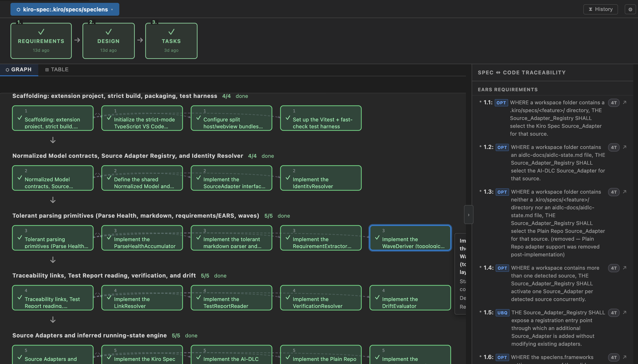
Task: Click the 4T badge on requirement 1.5
Action: [x=614, y=313]
